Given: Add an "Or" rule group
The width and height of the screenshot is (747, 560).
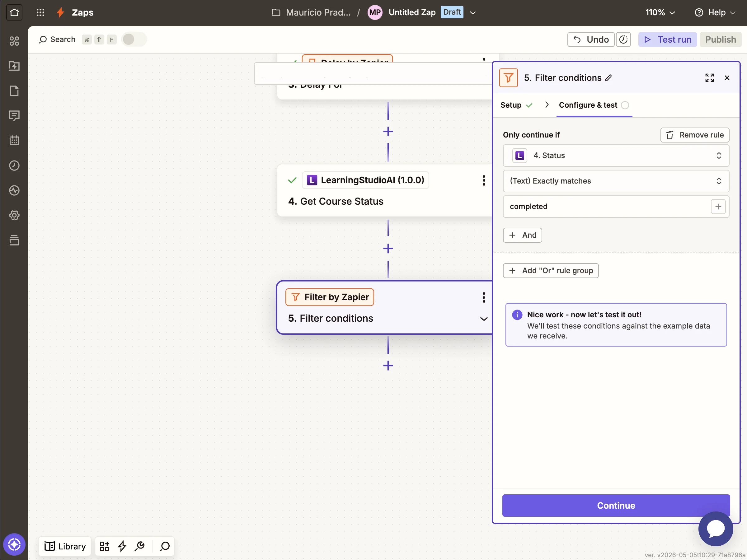Looking at the screenshot, I should tap(551, 271).
